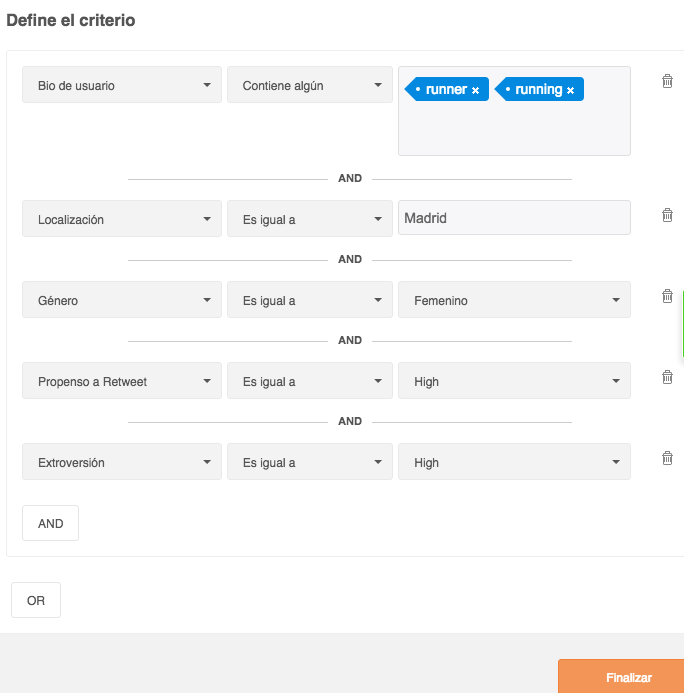Remove the runner tag

click(475, 91)
